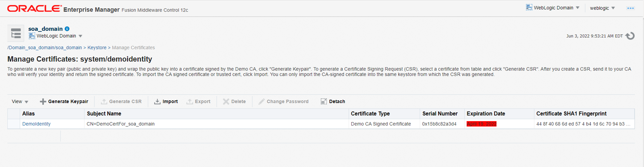Viewport: 644px width, 167px height.
Task: Click Import certificate toolbar button
Action: tap(166, 101)
